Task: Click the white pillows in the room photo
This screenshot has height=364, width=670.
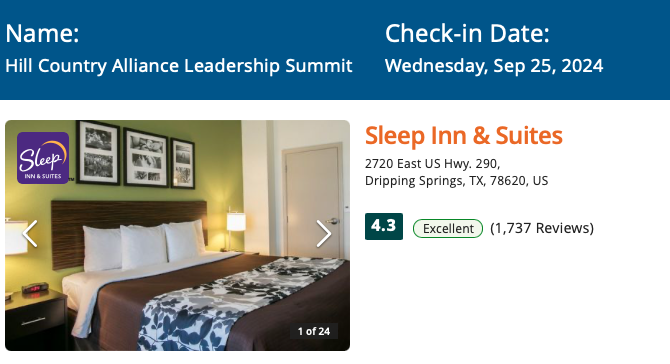Action: pos(143,245)
